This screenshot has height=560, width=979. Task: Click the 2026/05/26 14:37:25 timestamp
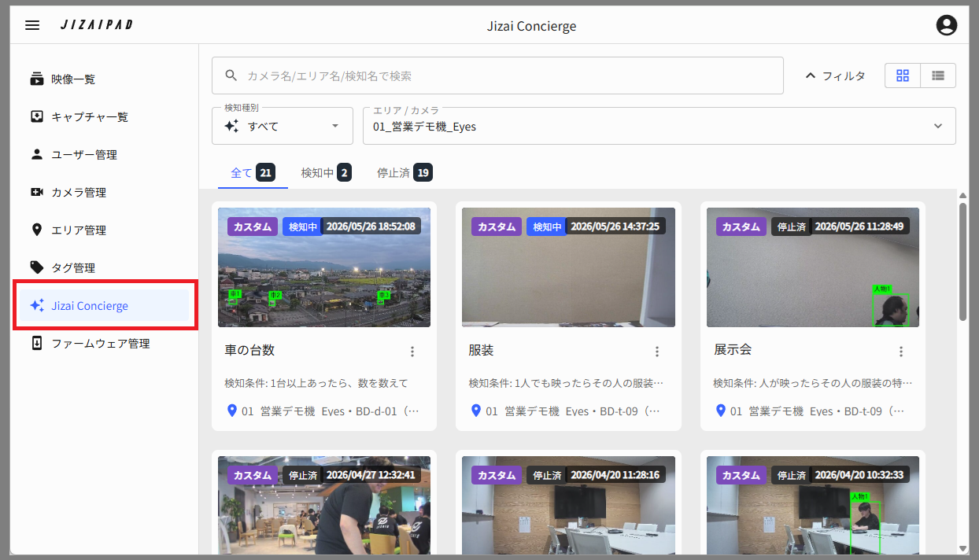tap(615, 227)
